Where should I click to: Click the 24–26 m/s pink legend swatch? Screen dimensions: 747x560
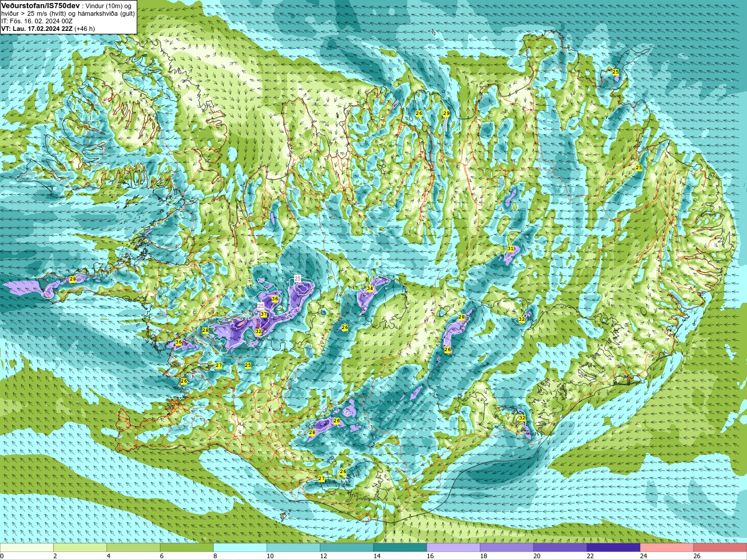pos(667,548)
